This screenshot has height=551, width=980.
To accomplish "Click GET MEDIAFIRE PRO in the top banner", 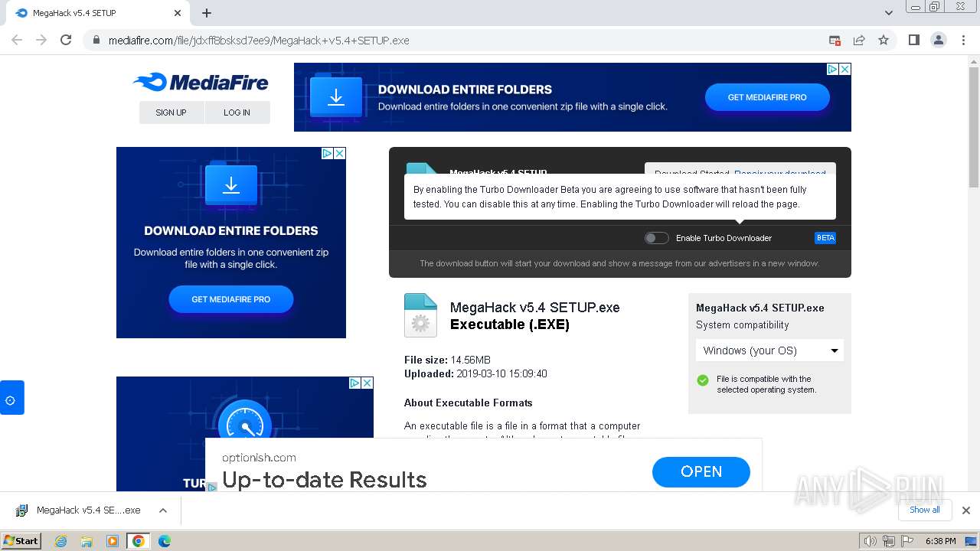I will [x=767, y=97].
